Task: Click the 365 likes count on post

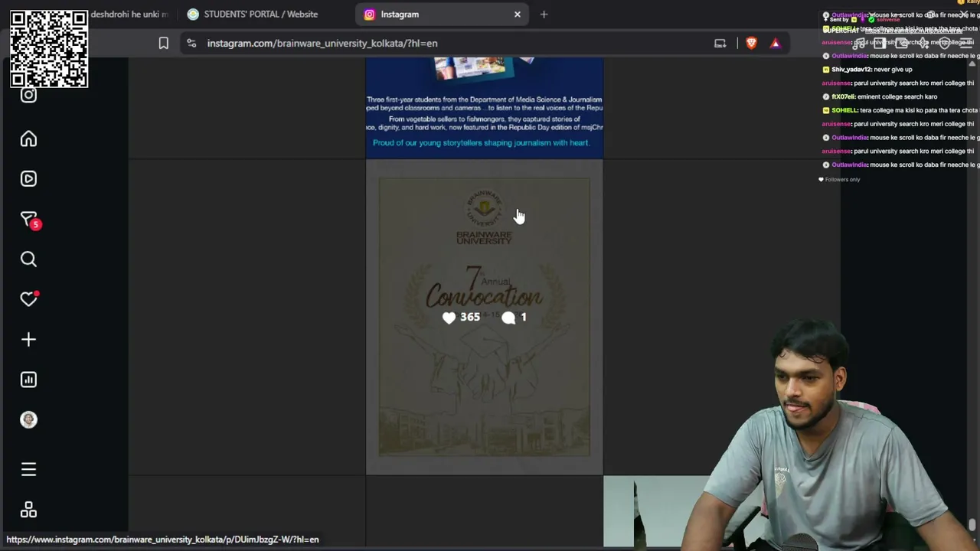Action: [461, 318]
